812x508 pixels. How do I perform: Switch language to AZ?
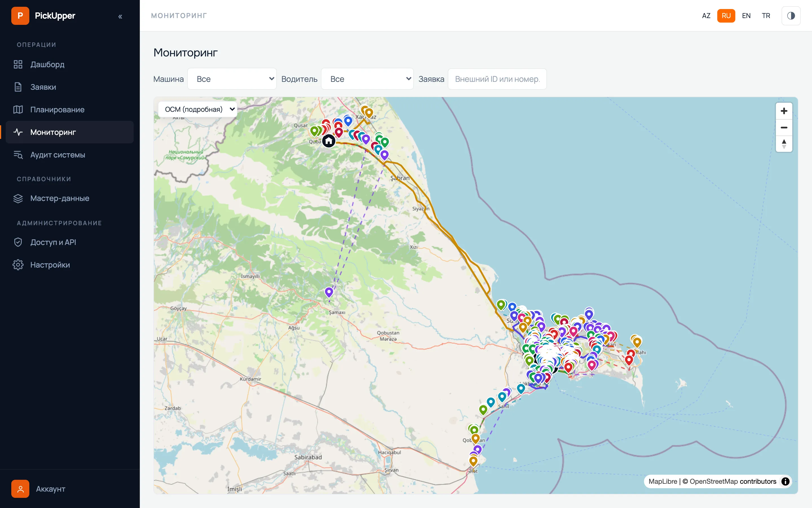706,16
